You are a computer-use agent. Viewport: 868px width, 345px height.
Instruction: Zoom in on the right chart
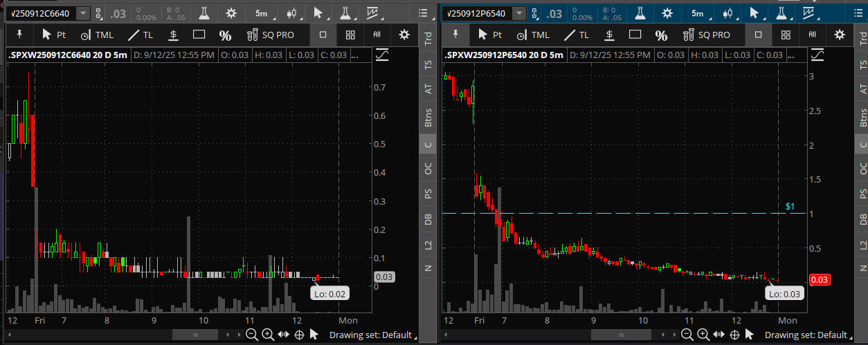coord(703,335)
